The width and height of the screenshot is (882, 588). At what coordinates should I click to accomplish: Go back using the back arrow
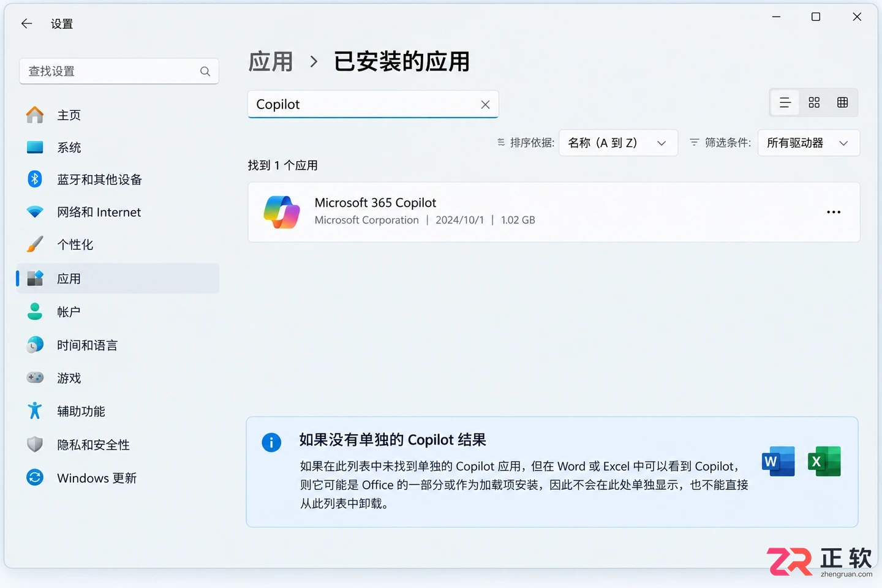click(x=26, y=24)
